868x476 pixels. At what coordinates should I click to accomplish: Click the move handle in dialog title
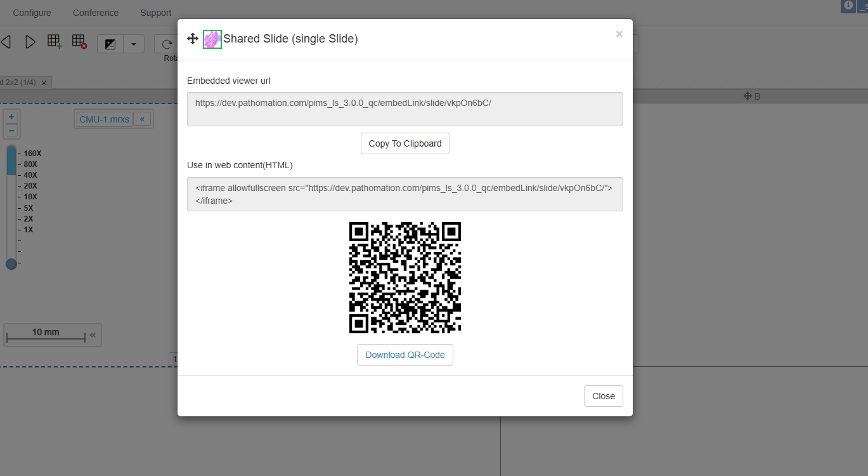point(193,39)
